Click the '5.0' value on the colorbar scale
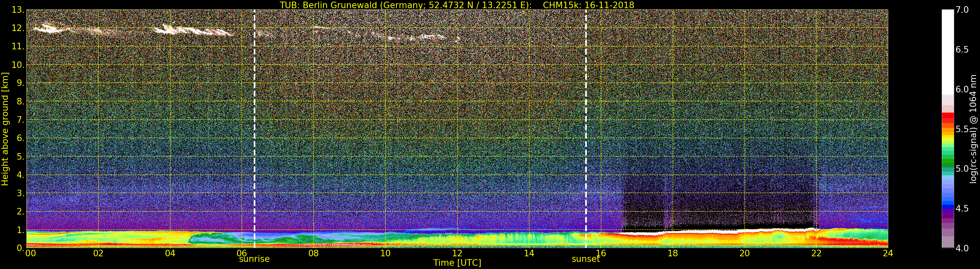This screenshot has height=269, width=980. coord(962,168)
